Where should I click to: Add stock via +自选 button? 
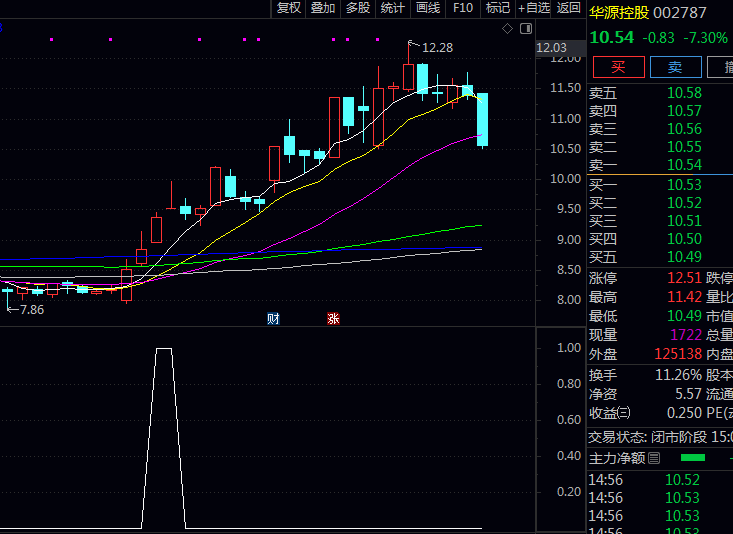[533, 8]
